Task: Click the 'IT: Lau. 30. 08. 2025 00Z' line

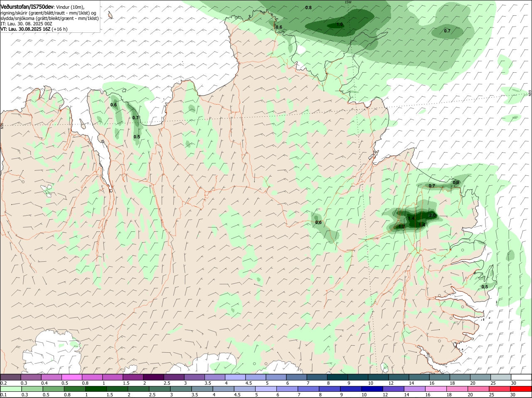Action: point(26,24)
